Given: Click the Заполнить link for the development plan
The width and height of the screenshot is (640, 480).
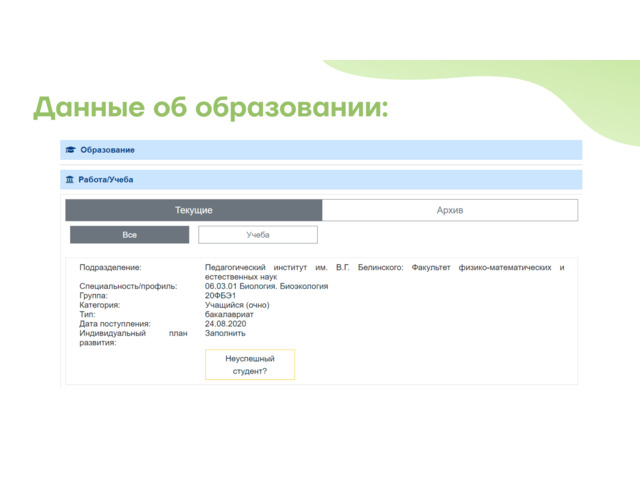Looking at the screenshot, I should 225,333.
